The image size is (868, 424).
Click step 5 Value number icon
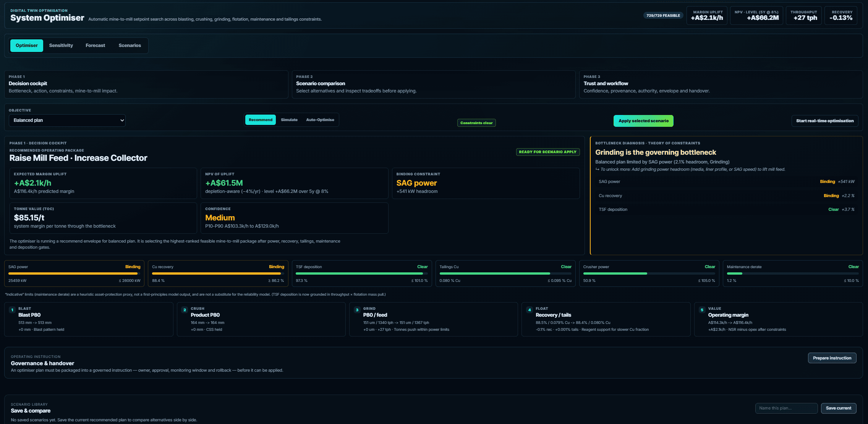click(702, 310)
